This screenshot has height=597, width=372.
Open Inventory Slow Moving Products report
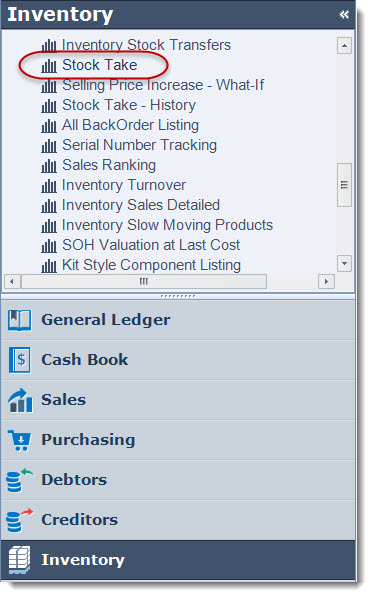pos(167,225)
